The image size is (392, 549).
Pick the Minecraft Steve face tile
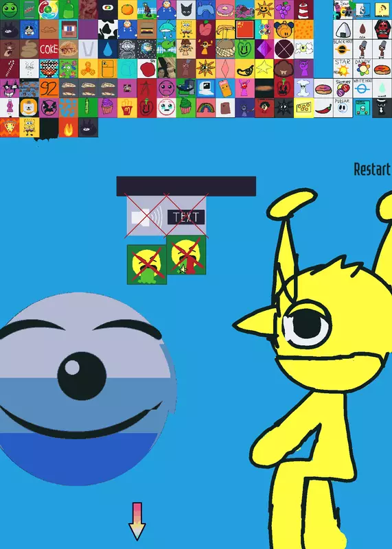tap(69, 30)
